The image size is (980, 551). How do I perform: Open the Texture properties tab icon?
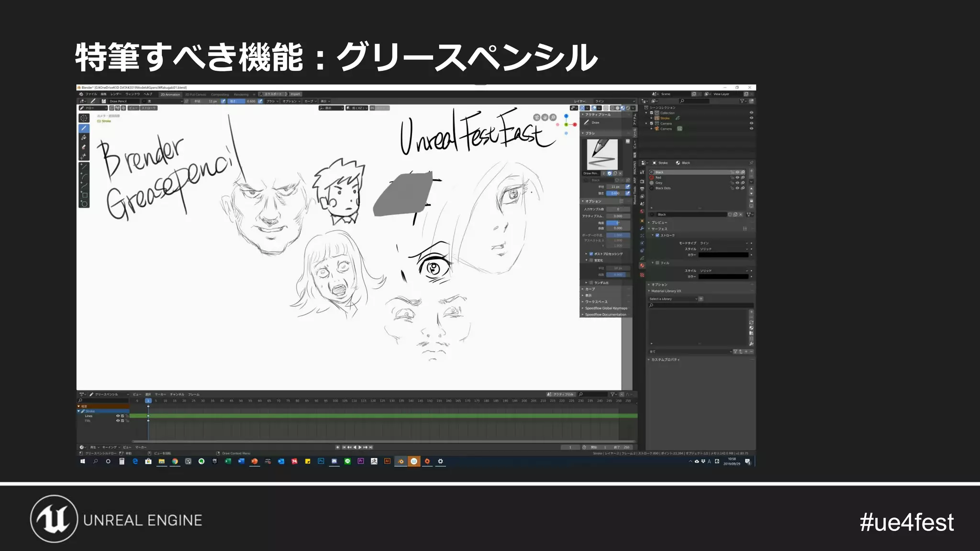(642, 275)
